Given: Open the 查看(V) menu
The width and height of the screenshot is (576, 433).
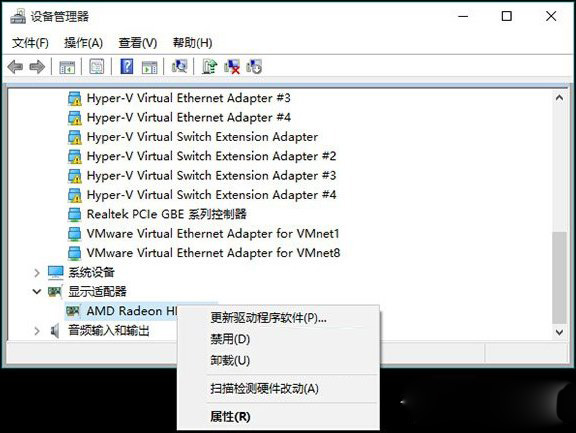Looking at the screenshot, I should (138, 43).
